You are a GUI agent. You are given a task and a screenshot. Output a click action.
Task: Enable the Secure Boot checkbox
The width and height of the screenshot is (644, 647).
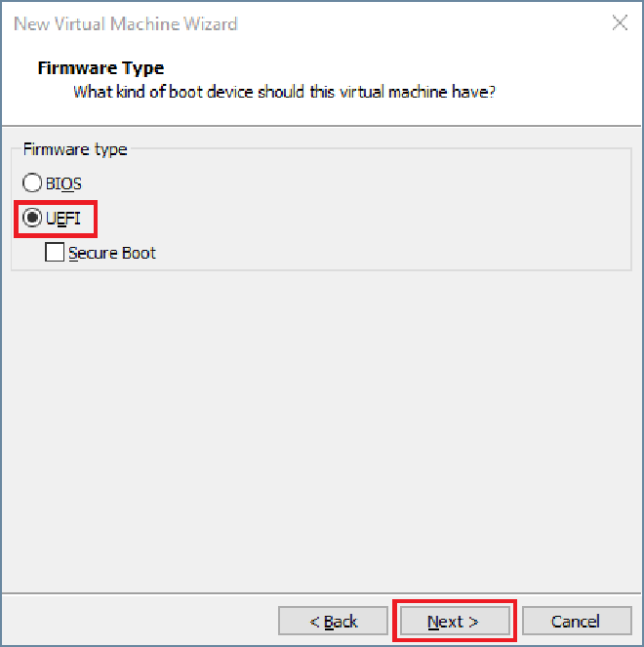coord(55,253)
